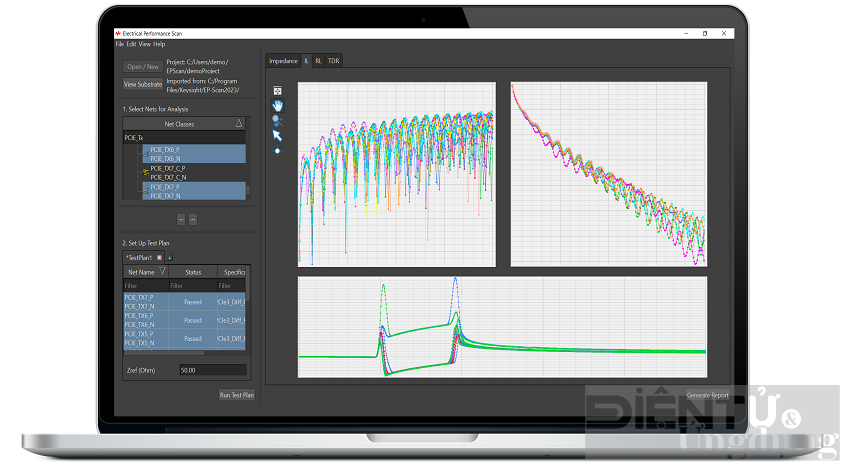Select PCIE_TX7_C_P / PCIE_TX7_C_N in the net tree
The image size is (850, 471).
coord(194,173)
